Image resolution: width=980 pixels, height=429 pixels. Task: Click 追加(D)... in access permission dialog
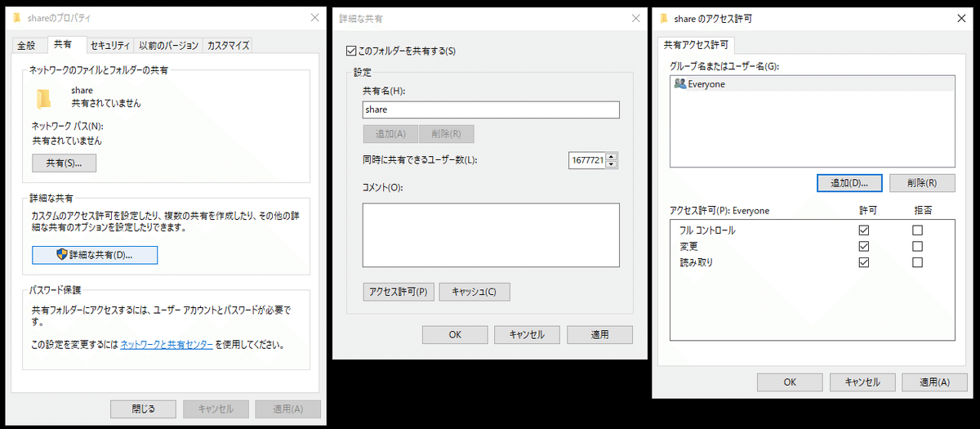(x=849, y=183)
